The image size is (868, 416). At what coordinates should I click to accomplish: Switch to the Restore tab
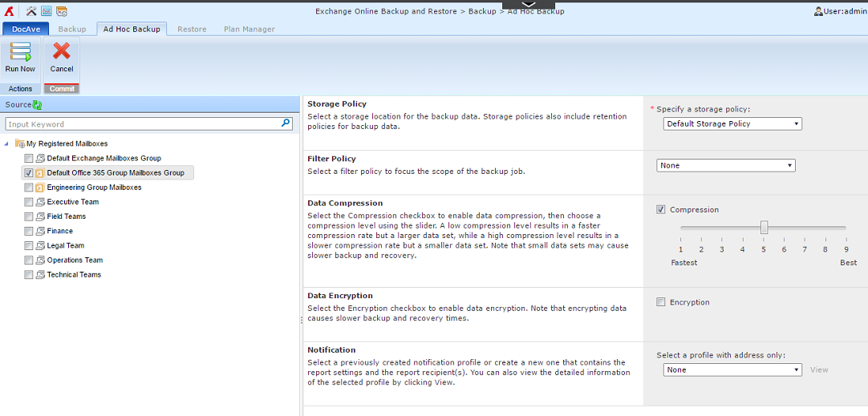192,30
